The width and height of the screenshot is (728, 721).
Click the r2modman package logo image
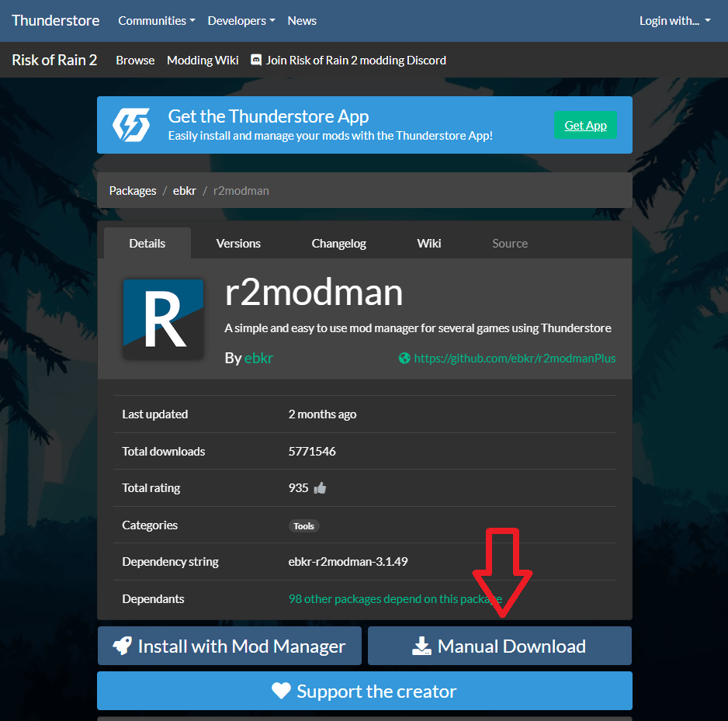point(163,319)
